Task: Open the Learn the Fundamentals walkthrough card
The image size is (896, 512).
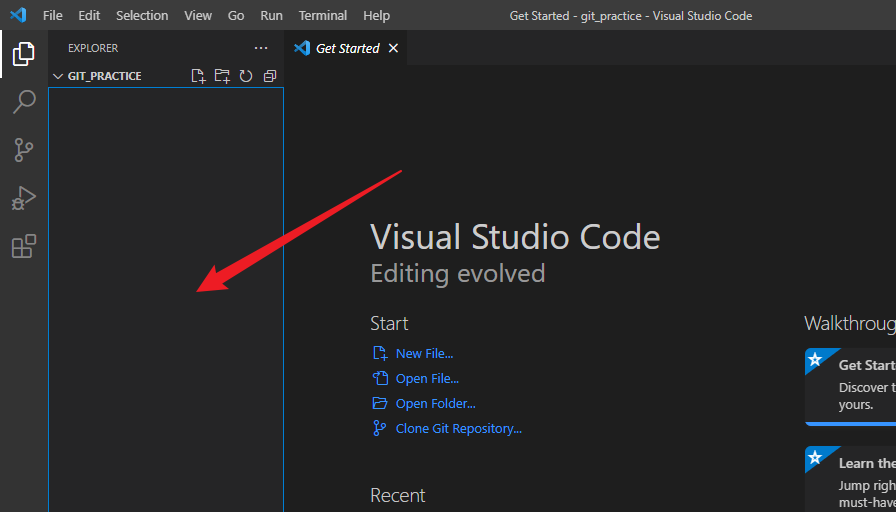Action: coord(850,479)
